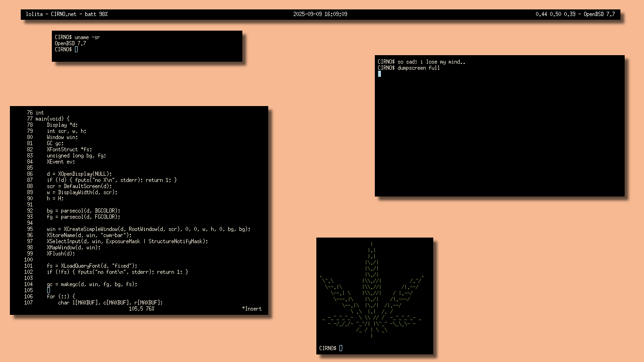Click the editor cursor on line 105
The width and height of the screenshot is (644, 362).
(48, 290)
